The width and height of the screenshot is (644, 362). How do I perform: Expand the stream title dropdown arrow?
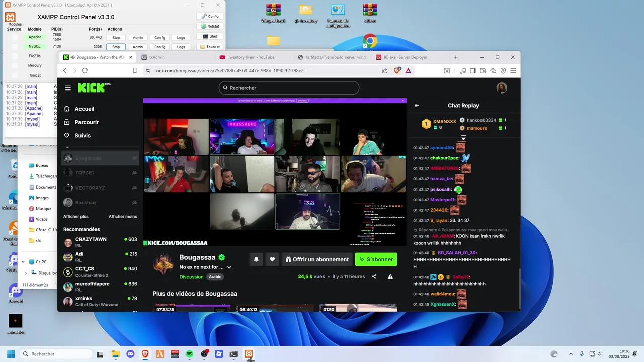[229, 267]
